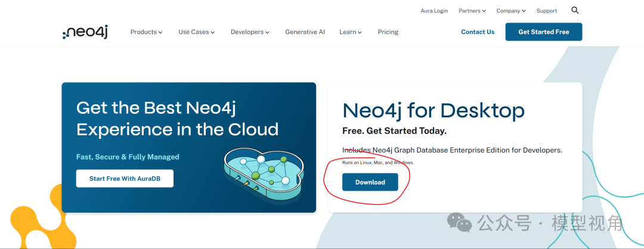This screenshot has height=249, width=644.
Task: Open the Company dropdown
Action: point(510,11)
